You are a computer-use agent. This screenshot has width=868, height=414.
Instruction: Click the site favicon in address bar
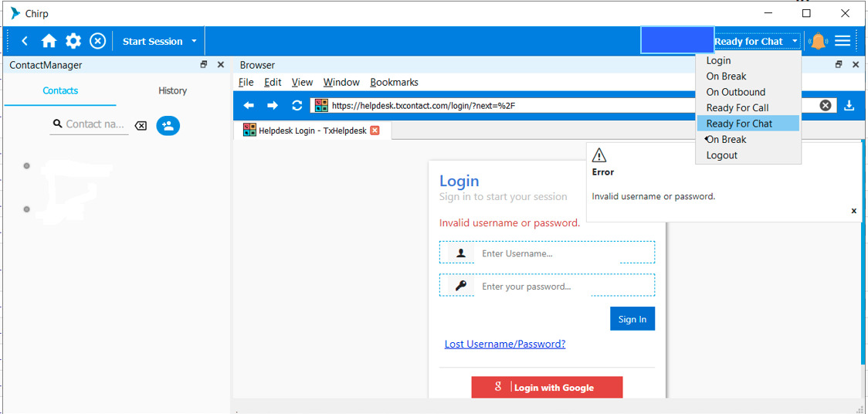click(321, 106)
